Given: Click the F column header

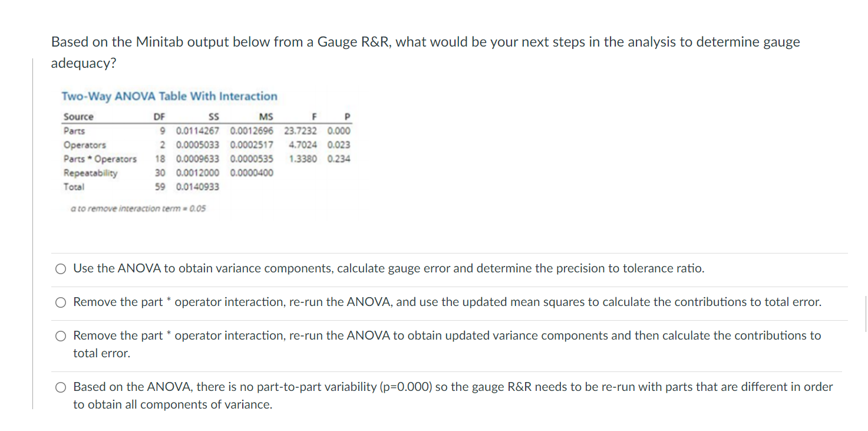Looking at the screenshot, I should (313, 116).
